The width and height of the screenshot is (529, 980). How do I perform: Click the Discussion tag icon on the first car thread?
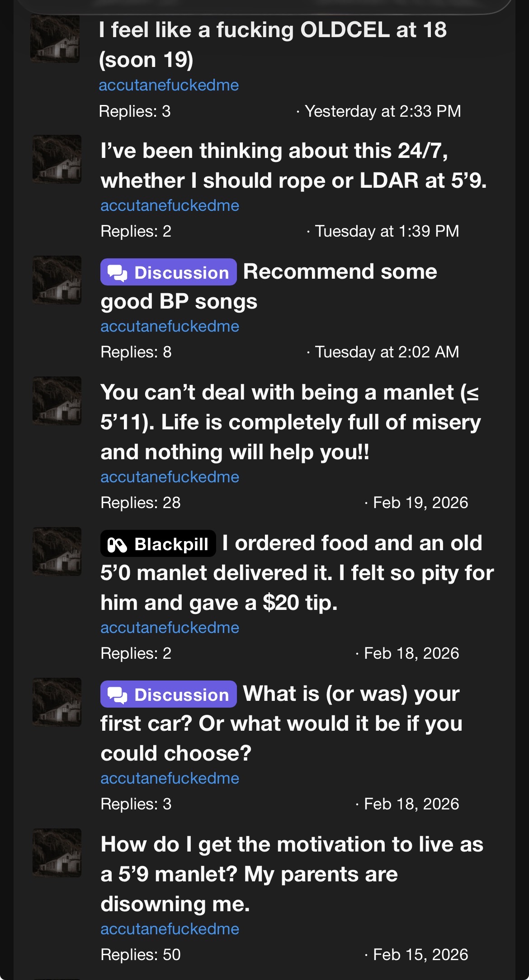(118, 695)
